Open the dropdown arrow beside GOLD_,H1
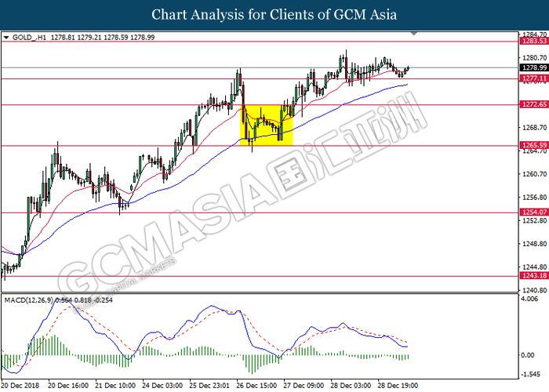Viewport: 549px width, 392px height. coord(6,38)
